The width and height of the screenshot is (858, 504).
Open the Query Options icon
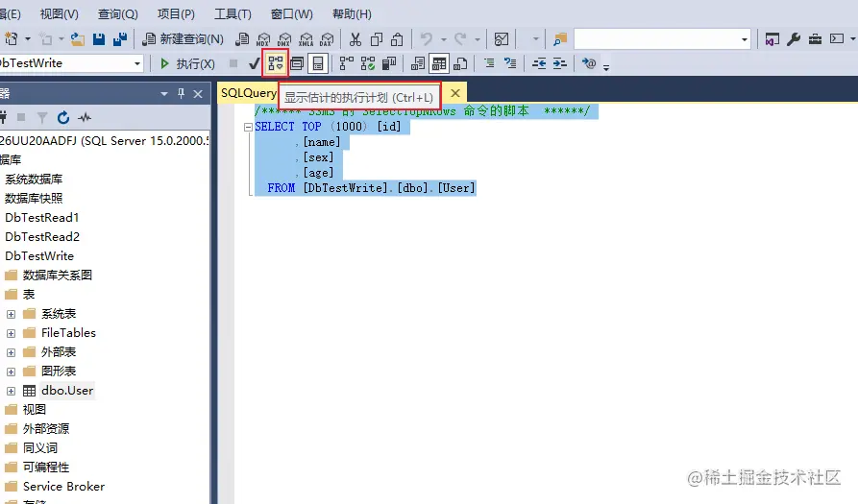[x=297, y=64]
